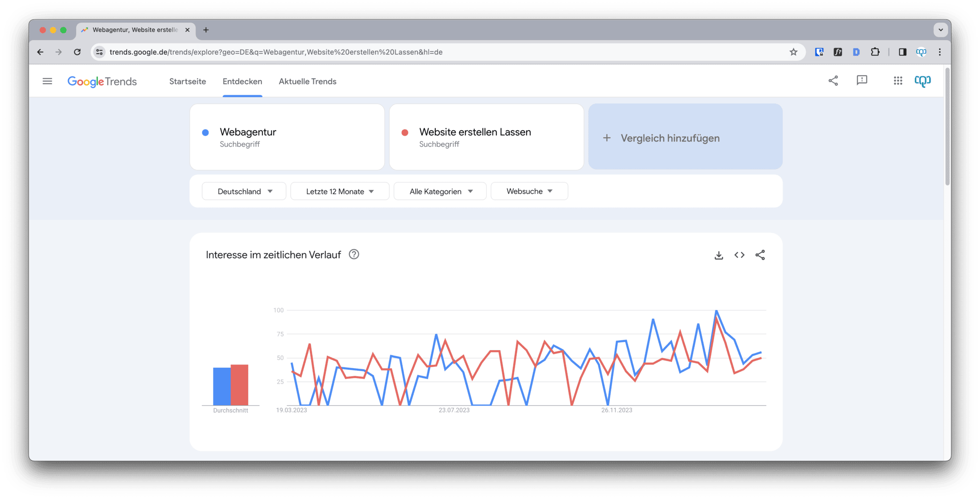Share the Interesse im zeitlichen Verlauf chart
Image resolution: width=980 pixels, height=499 pixels.
tap(760, 255)
